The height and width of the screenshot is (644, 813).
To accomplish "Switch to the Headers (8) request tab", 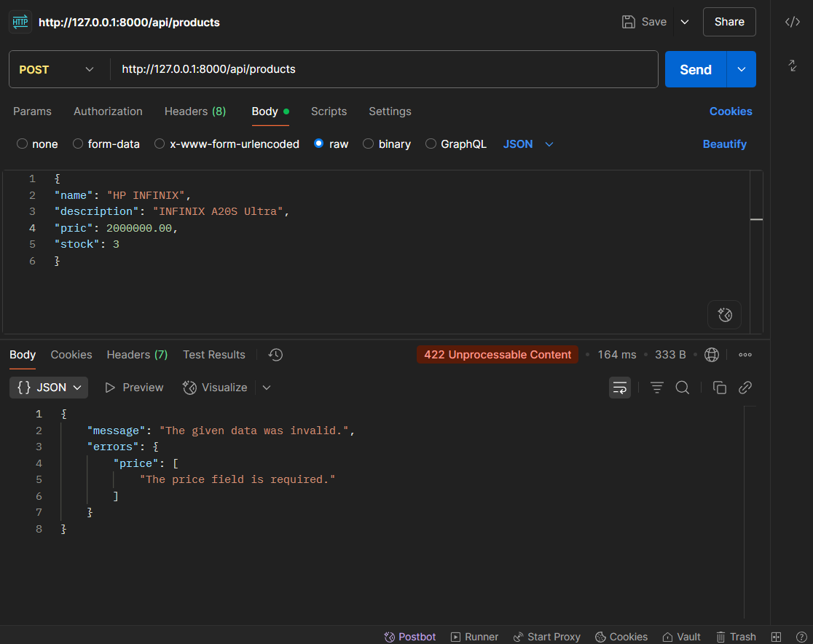I will coord(195,111).
